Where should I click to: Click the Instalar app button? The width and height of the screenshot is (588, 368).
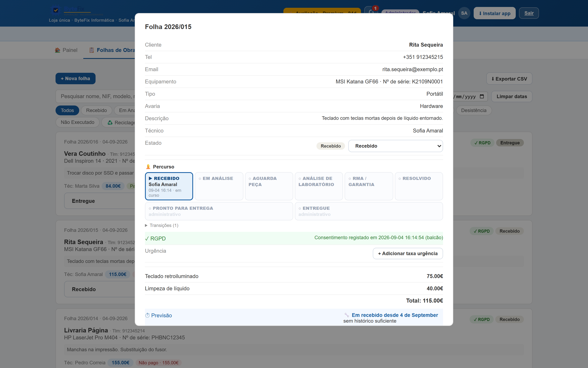(494, 13)
